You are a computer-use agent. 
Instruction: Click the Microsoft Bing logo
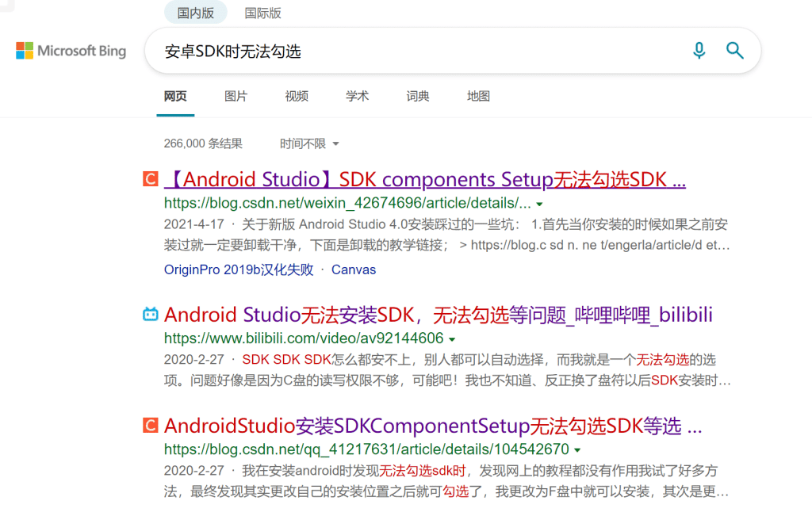71,51
